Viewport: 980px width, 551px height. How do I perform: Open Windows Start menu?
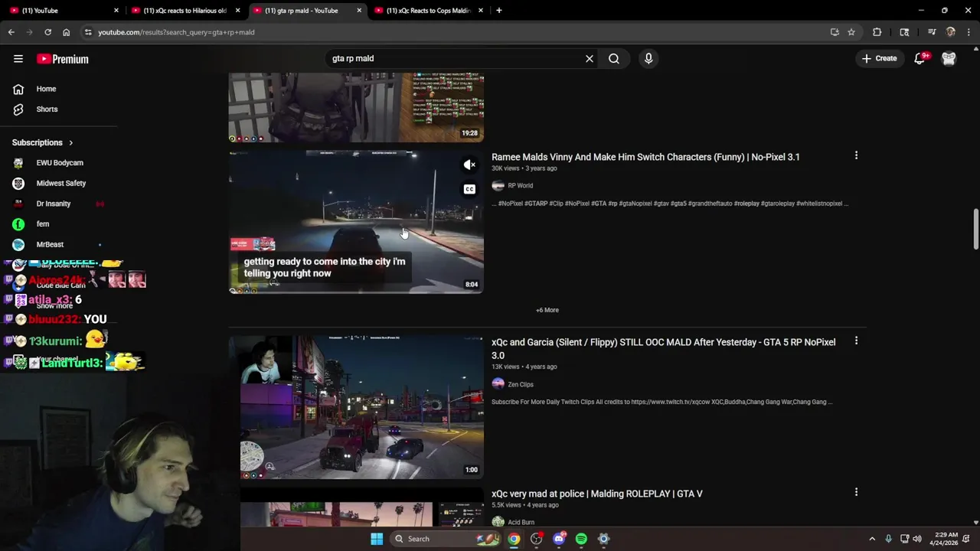[377, 539]
